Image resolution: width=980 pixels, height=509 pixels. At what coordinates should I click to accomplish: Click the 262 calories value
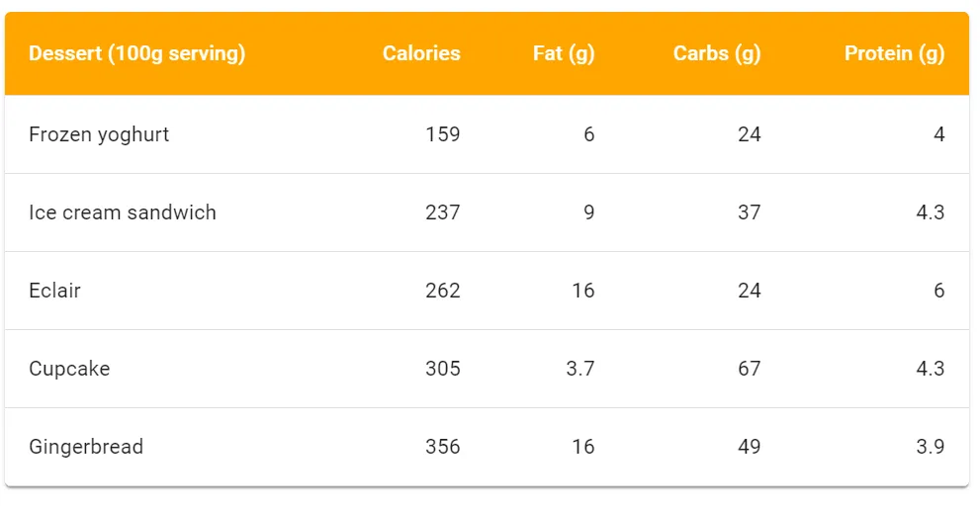click(442, 291)
